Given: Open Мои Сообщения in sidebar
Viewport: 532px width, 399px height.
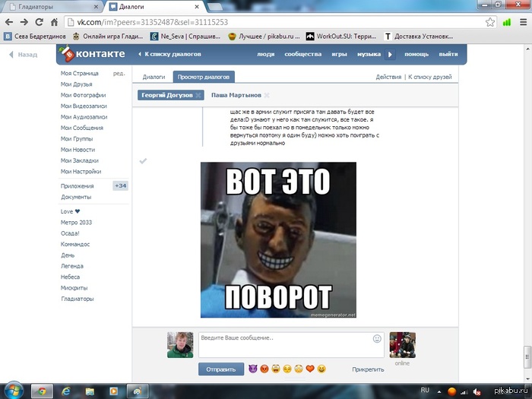Looking at the screenshot, I should (82, 128).
